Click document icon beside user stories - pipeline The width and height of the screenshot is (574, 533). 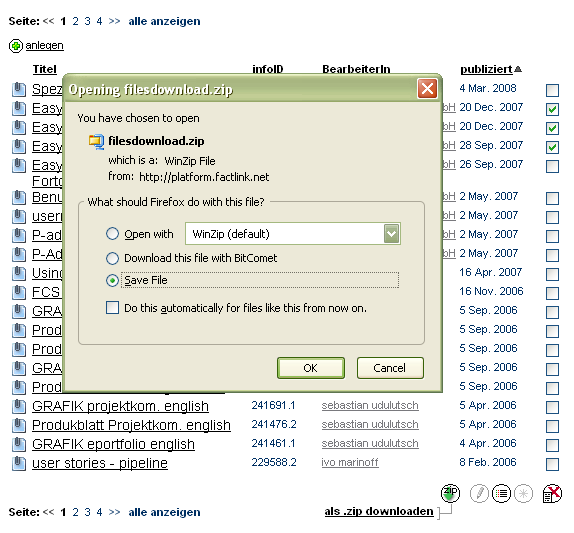point(19,463)
